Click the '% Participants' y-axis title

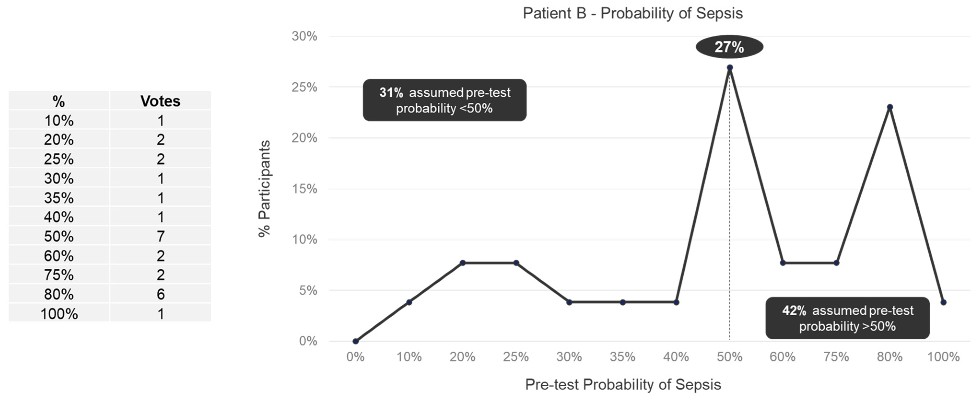point(264,189)
